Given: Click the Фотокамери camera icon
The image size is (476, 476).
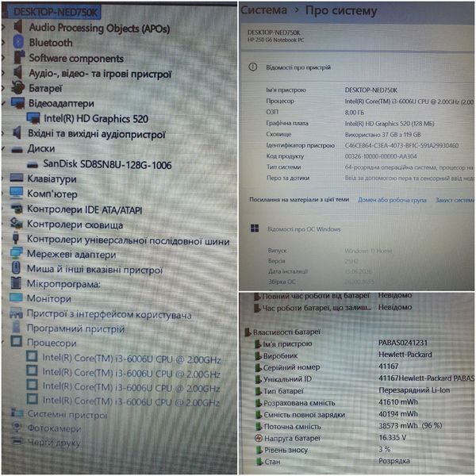Looking at the screenshot, I should [17, 427].
